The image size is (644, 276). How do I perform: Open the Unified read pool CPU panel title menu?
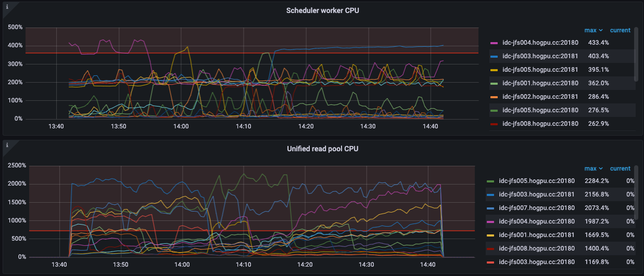click(x=322, y=149)
